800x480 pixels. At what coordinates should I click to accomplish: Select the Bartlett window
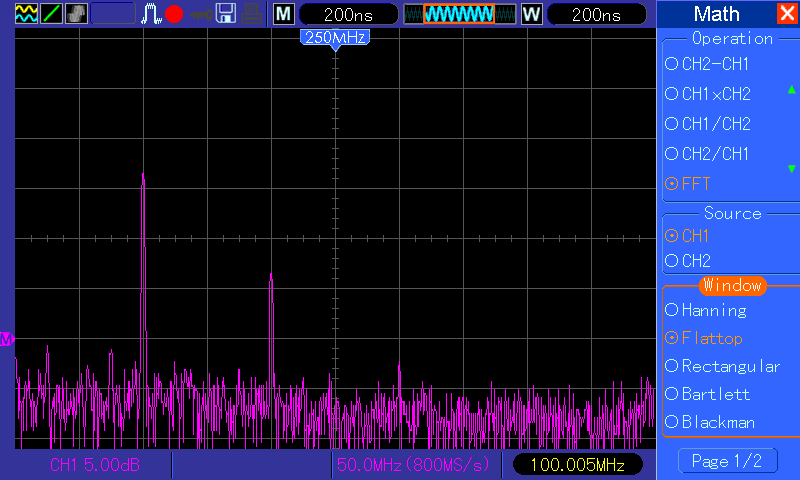coord(708,394)
